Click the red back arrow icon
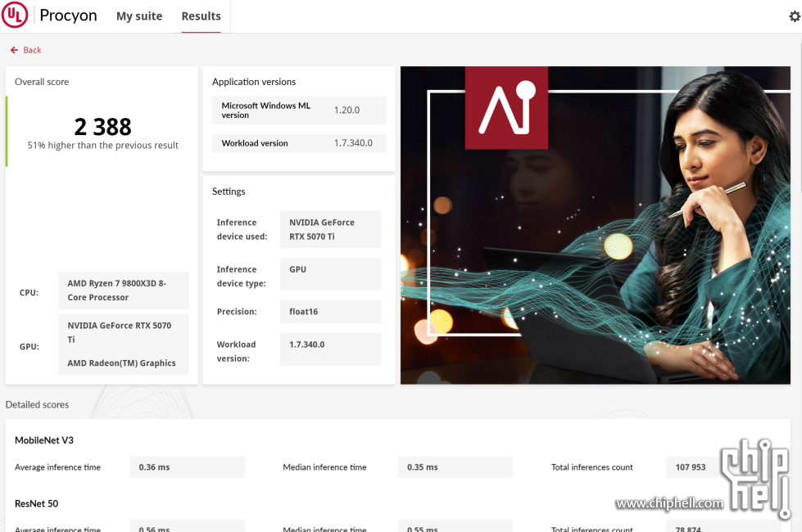The width and height of the screenshot is (802, 532). [x=14, y=50]
